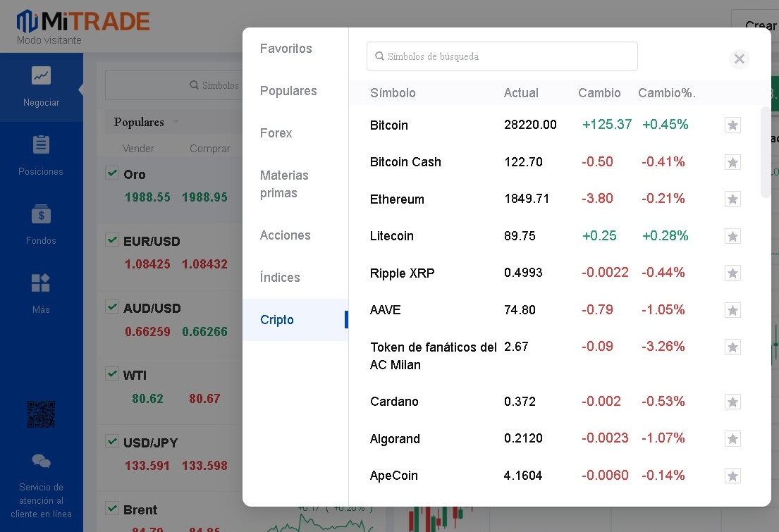Click the QR code icon

click(x=41, y=414)
